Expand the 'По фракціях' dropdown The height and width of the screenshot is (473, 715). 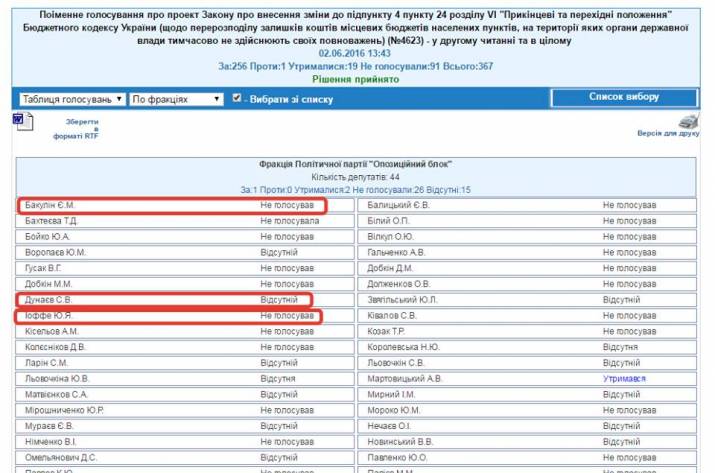(176, 99)
